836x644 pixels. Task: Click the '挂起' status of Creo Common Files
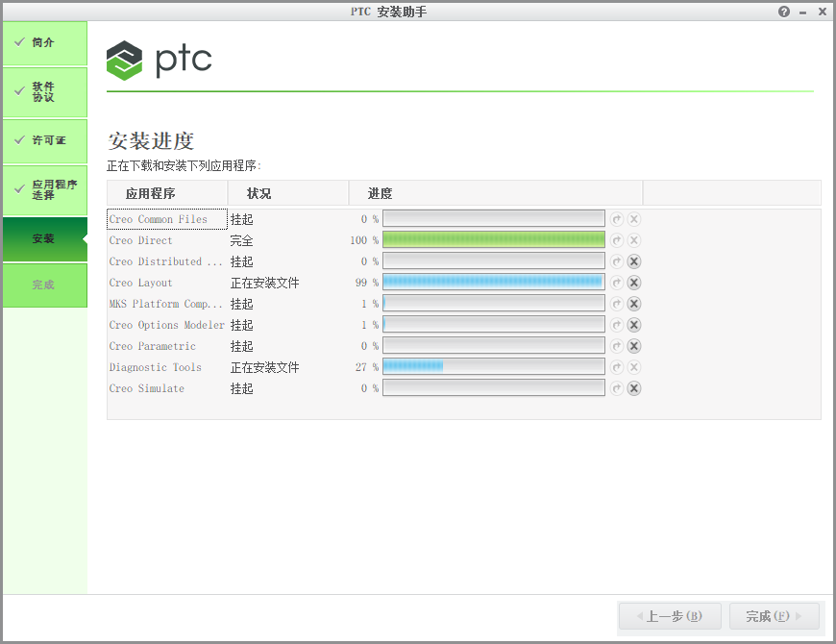tap(241, 219)
